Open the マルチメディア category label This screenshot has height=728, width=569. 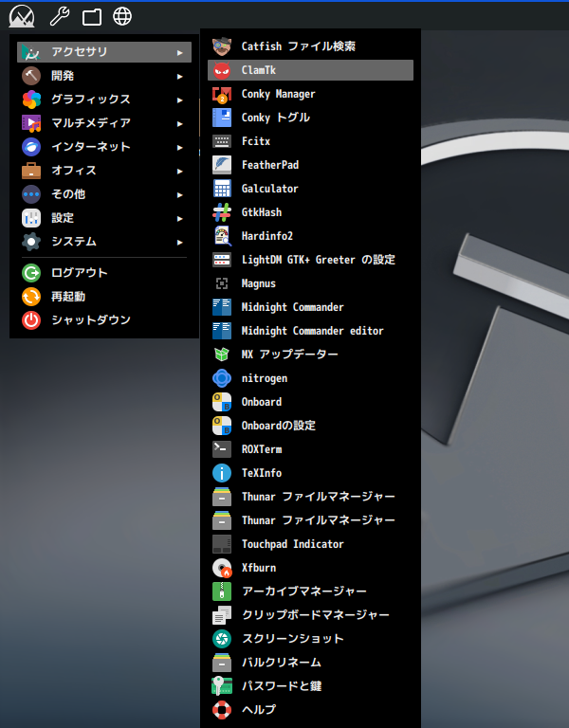point(91,123)
